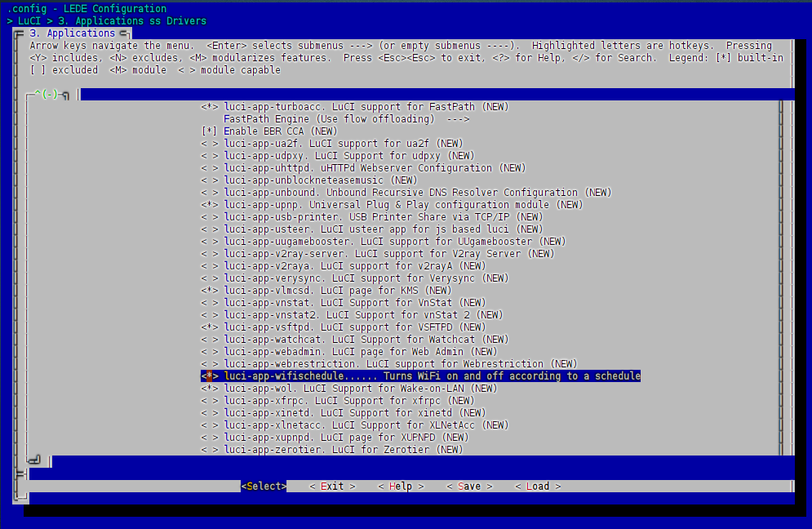Toggle the luci-app-watchcat selection box

pos(209,340)
